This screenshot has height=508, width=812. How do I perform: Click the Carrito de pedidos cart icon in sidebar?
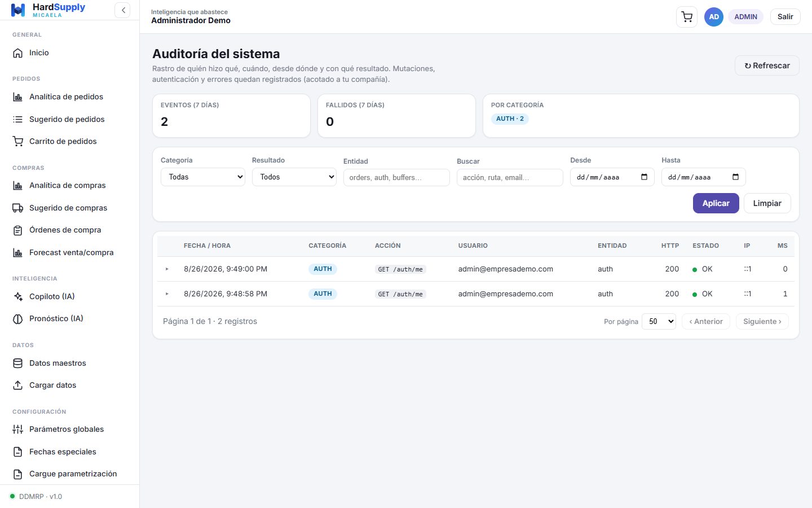pos(18,141)
